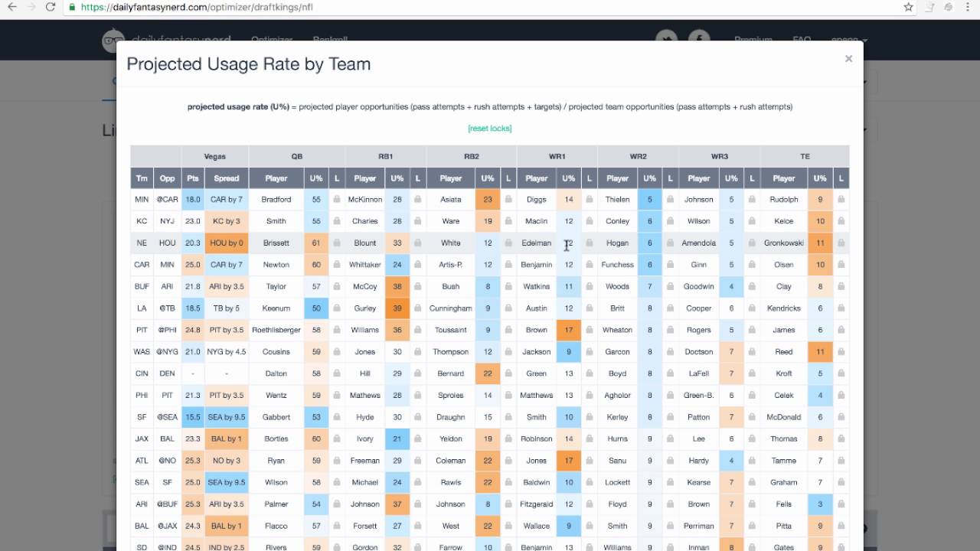Click lock icon next to Kelce
This screenshot has width=980, height=551.
(841, 221)
